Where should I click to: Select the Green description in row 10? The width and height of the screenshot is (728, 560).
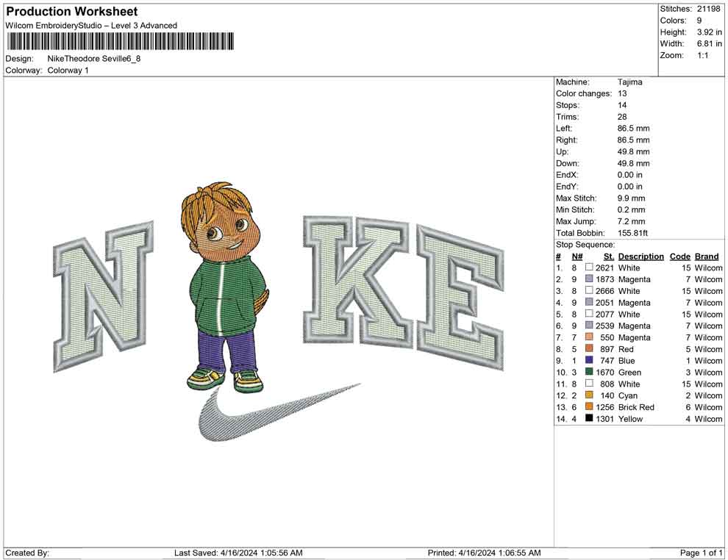pyautogui.click(x=629, y=372)
